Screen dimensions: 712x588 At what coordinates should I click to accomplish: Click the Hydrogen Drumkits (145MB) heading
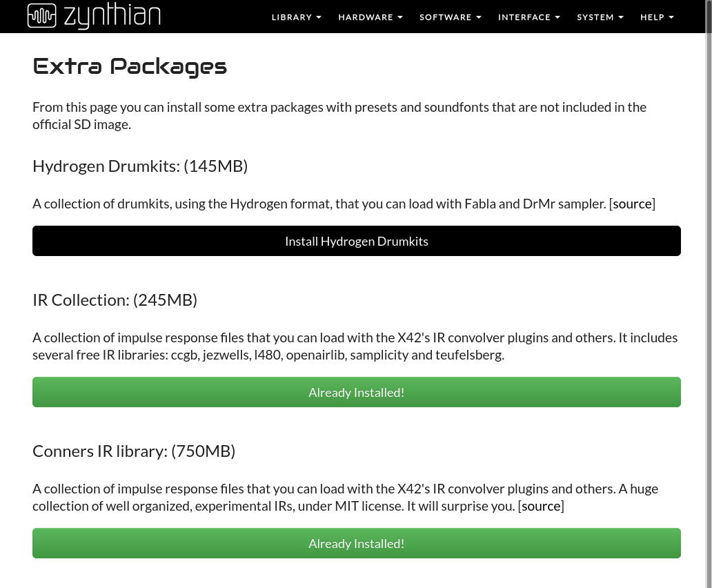point(140,166)
